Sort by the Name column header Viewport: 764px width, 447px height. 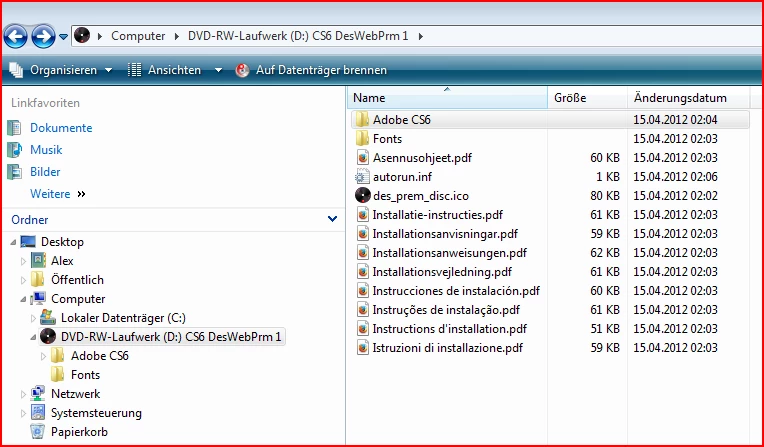pyautogui.click(x=447, y=98)
